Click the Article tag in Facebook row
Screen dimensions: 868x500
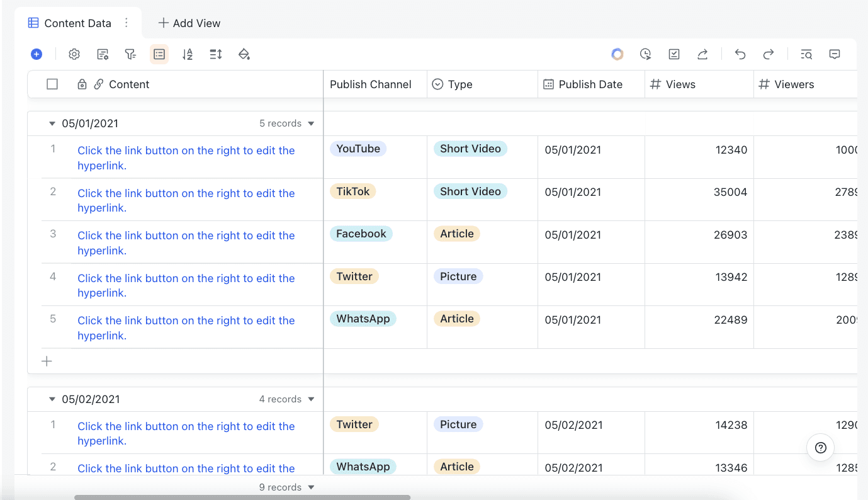coord(457,234)
